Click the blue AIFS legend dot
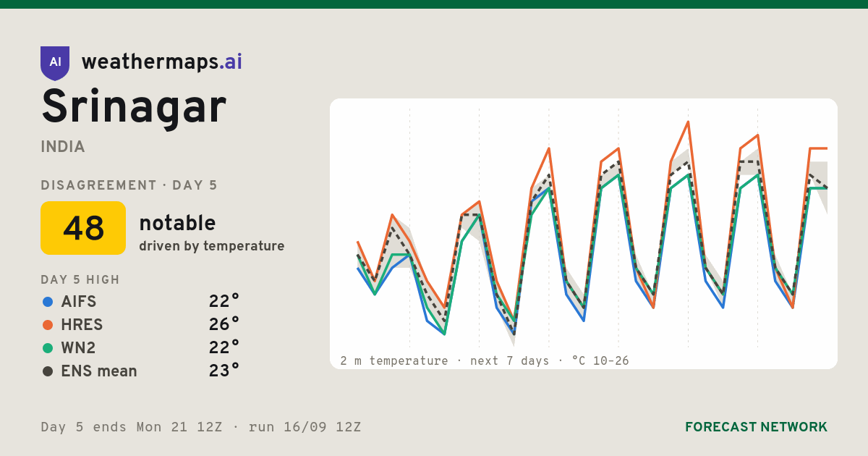This screenshot has height=456, width=868. pyautogui.click(x=48, y=302)
